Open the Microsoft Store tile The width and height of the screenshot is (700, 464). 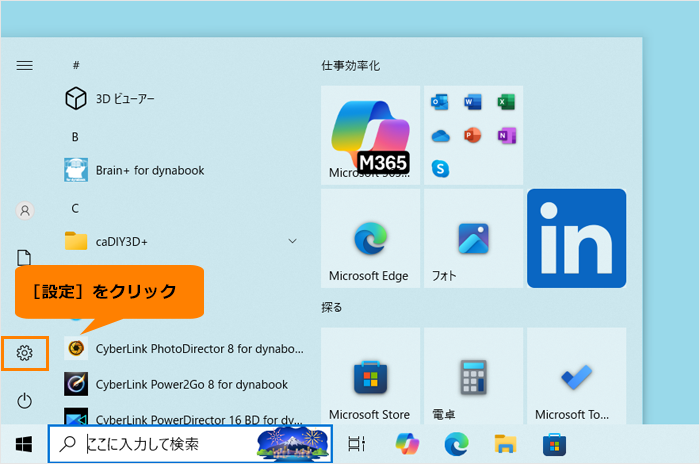[x=371, y=376]
